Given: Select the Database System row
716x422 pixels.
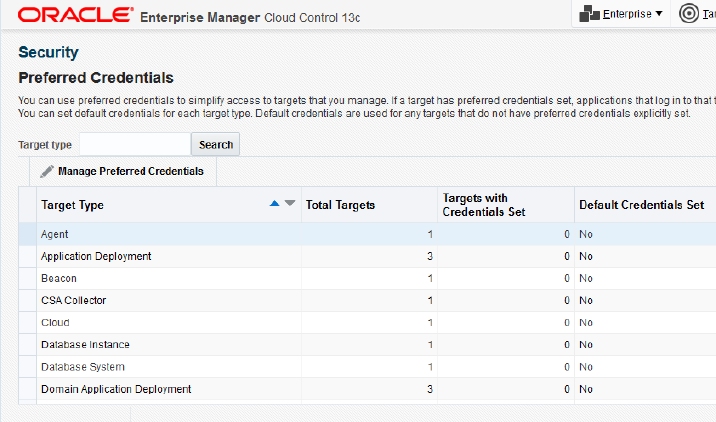Looking at the screenshot, I should click(367, 367).
